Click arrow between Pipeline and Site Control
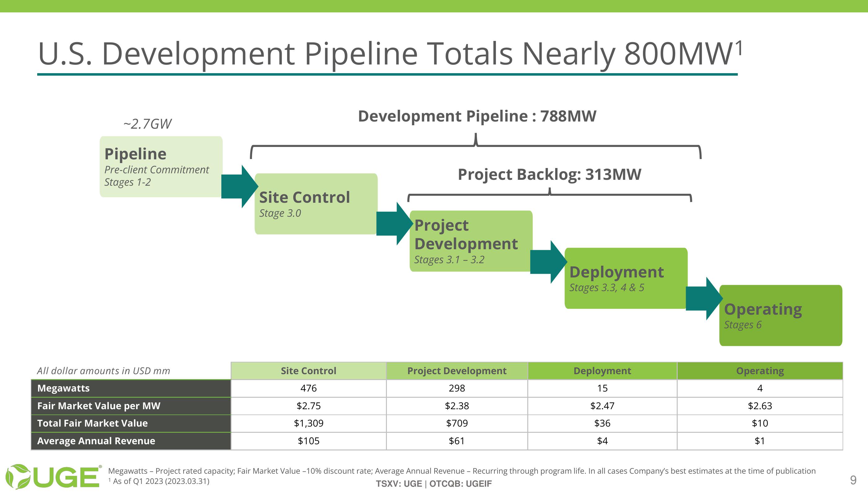Image resolution: width=868 pixels, height=496 pixels. click(x=240, y=186)
